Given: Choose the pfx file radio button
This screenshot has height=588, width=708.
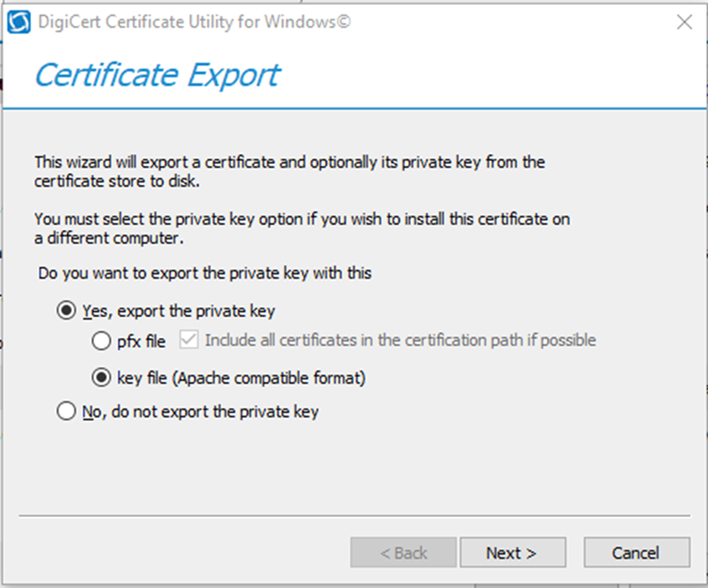Looking at the screenshot, I should pyautogui.click(x=101, y=340).
